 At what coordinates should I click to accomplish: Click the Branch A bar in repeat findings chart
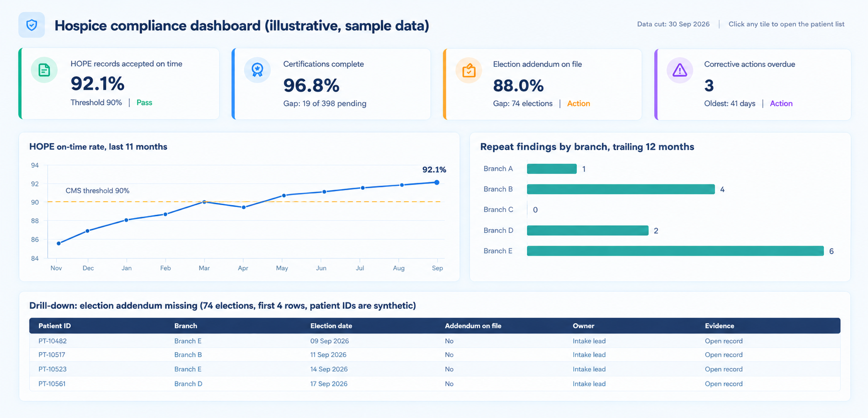(x=551, y=169)
